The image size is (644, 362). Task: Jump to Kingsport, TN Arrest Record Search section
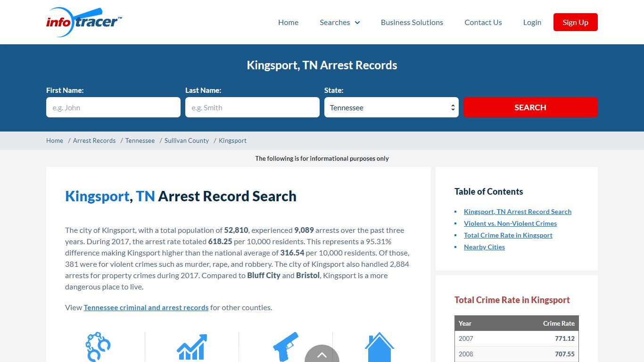[x=518, y=212]
